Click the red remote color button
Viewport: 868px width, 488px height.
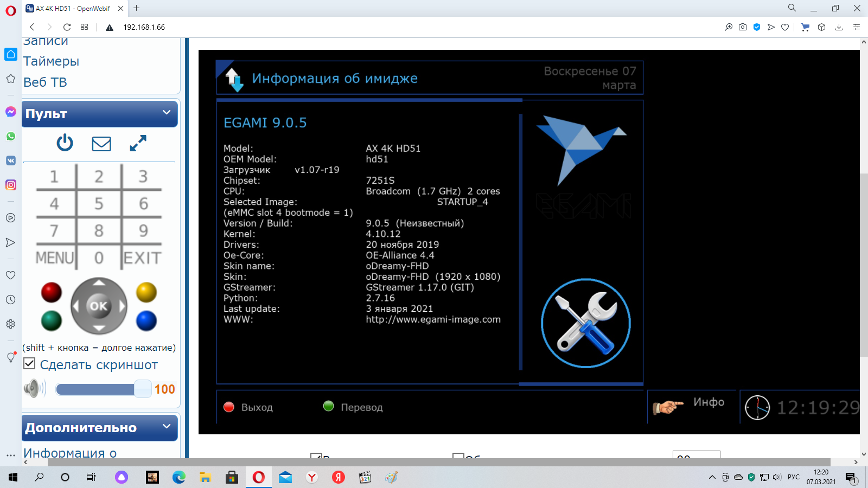pos(52,292)
